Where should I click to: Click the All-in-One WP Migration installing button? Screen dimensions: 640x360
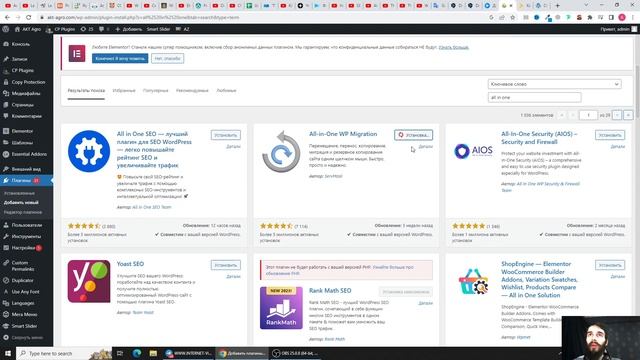(x=413, y=135)
